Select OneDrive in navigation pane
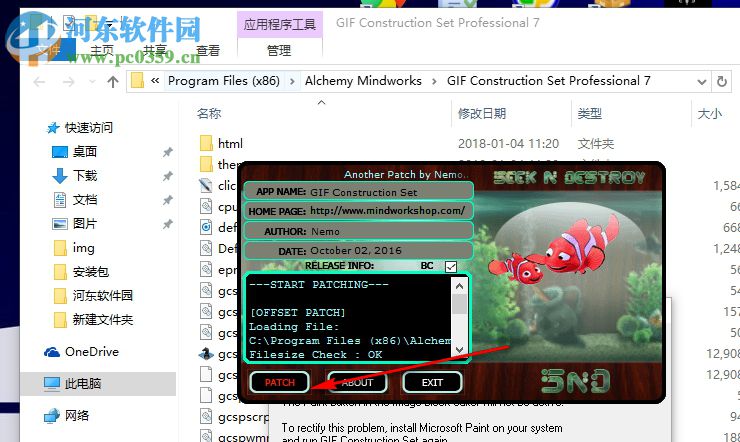 [92, 352]
